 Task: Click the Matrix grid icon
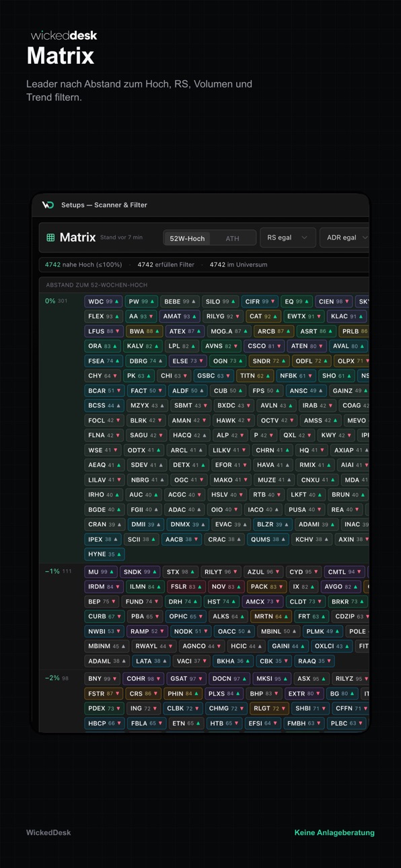pos(50,238)
